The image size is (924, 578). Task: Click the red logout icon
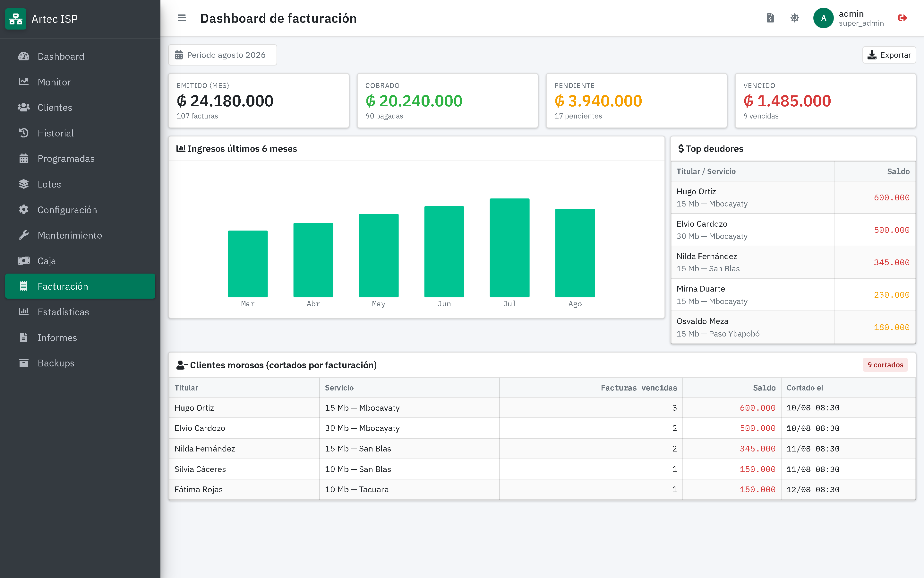pyautogui.click(x=903, y=18)
